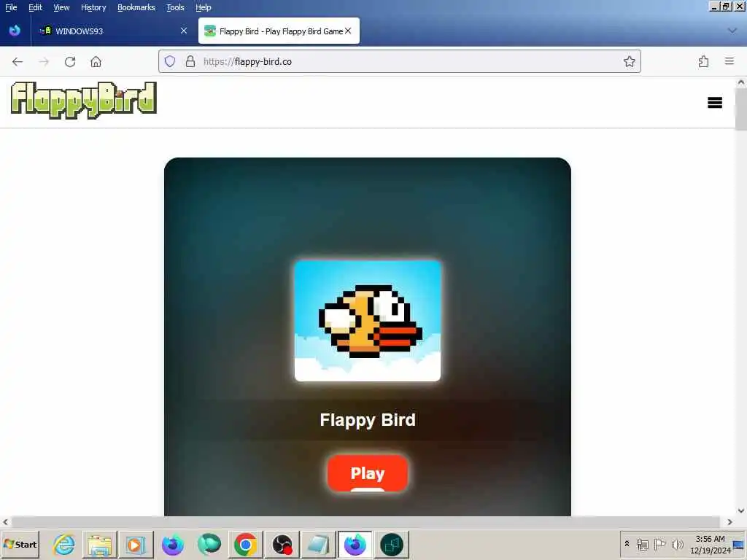Show hidden system tray icons
This screenshot has height=560, width=747.
[x=627, y=543]
